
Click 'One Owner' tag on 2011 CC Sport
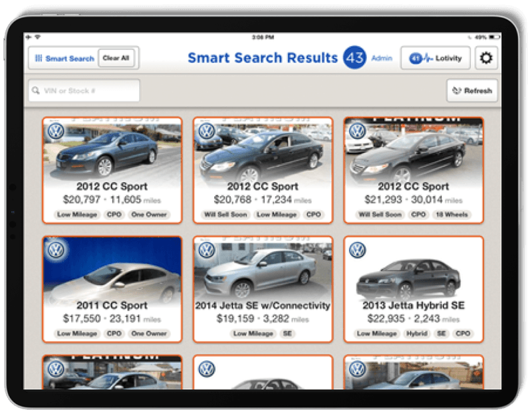tap(149, 334)
